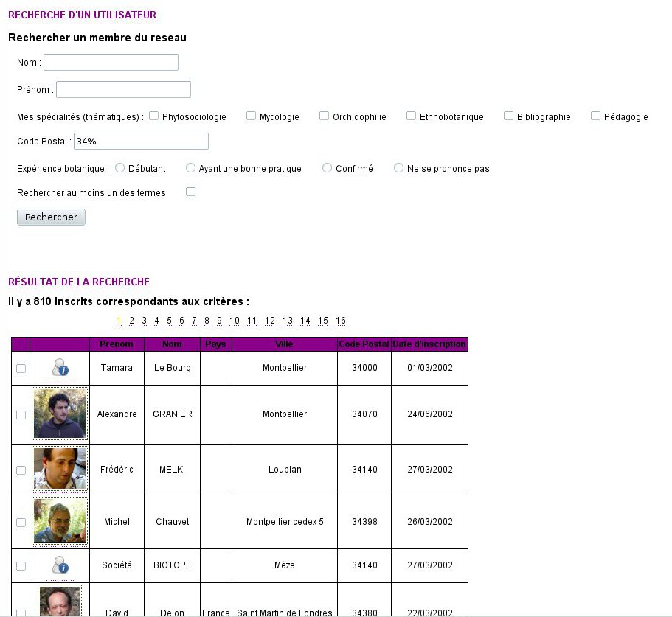Select the Confirmé radio button
The width and height of the screenshot is (672, 617).
click(327, 168)
